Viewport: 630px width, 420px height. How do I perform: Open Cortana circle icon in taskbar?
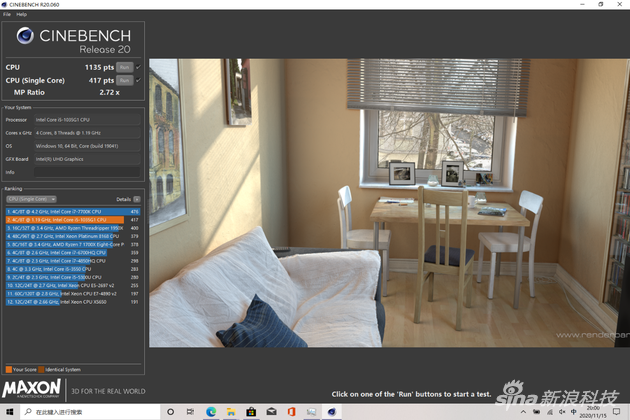click(x=170, y=412)
